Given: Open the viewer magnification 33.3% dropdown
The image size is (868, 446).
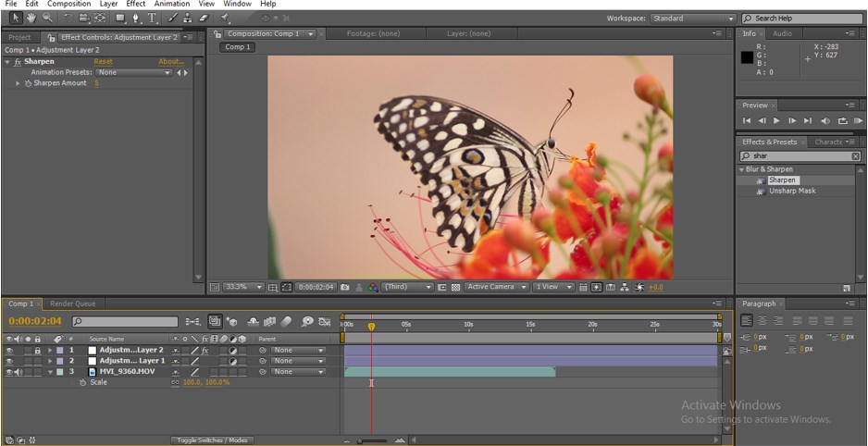Looking at the screenshot, I should (245, 287).
